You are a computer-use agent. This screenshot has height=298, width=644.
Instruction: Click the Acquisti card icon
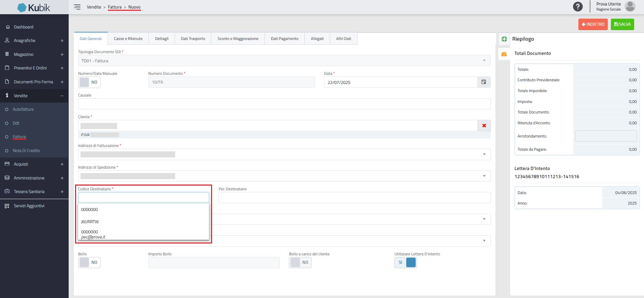click(7, 164)
